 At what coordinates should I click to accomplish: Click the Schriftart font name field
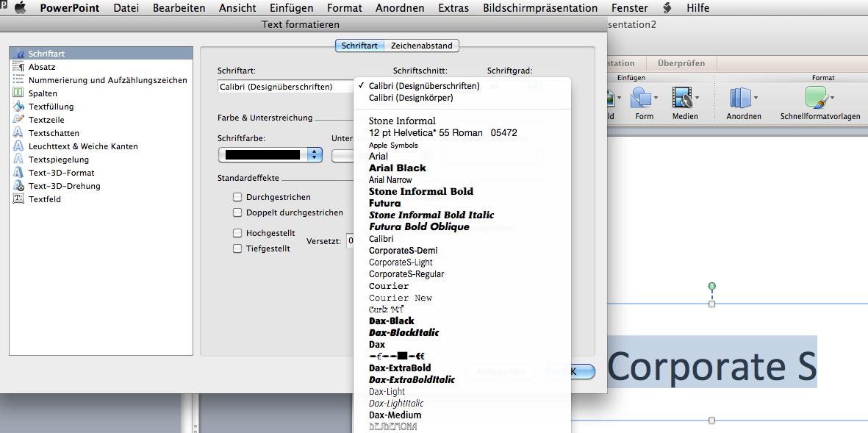tap(286, 86)
